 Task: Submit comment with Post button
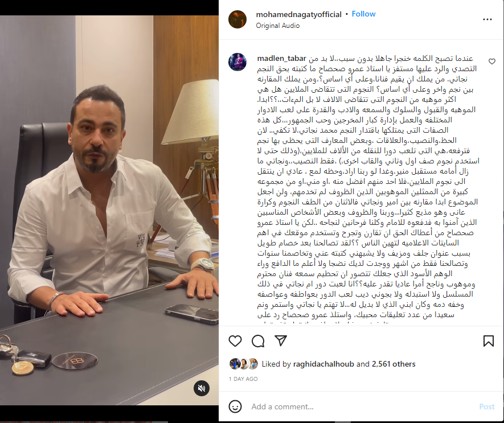pyautogui.click(x=487, y=406)
